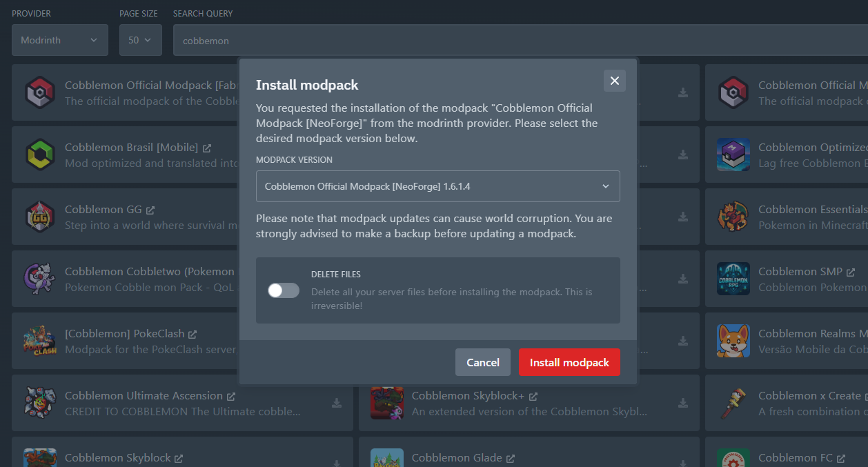
Task: Open external link beside Cobblemon Brasil [Mobile]
Action: coord(207,148)
